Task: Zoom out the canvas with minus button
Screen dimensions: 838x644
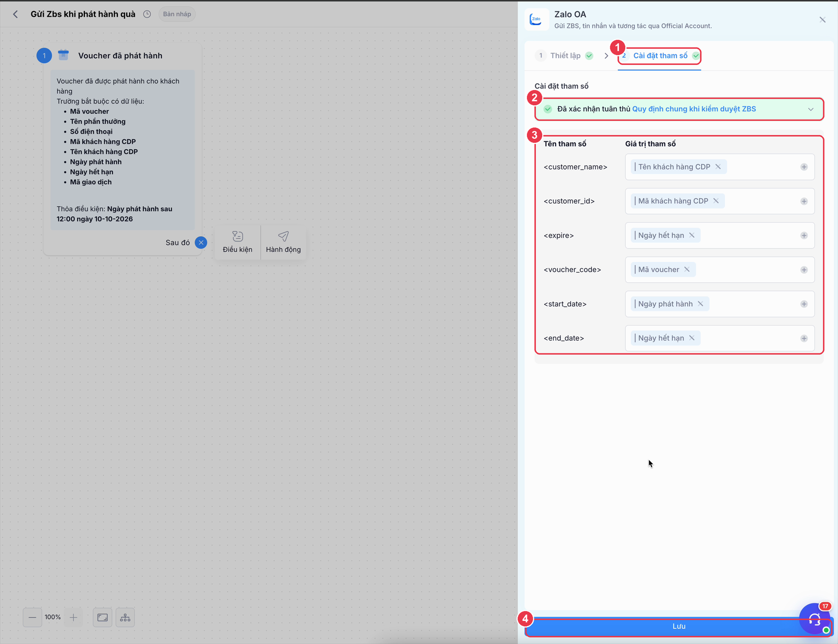Action: (32, 618)
